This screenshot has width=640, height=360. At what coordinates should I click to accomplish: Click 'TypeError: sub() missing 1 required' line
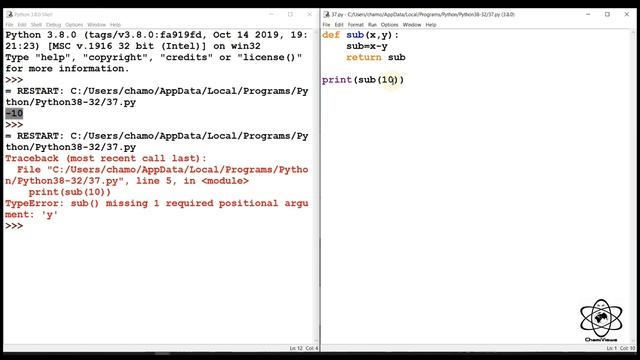pyautogui.click(x=157, y=203)
